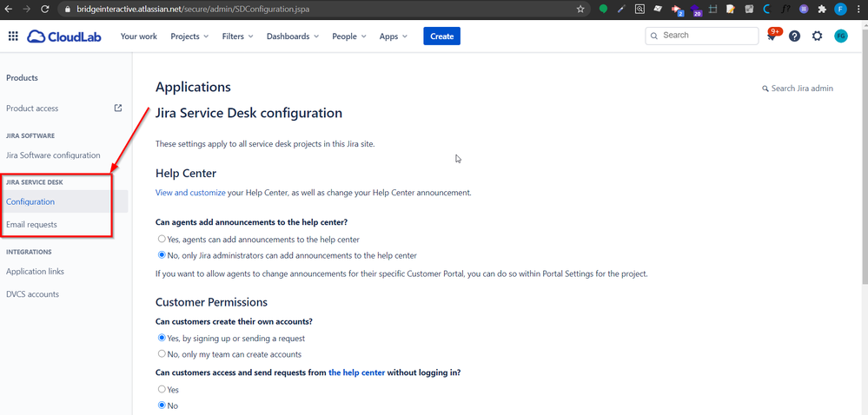
Task: Expand the Projects menu
Action: [x=189, y=36]
